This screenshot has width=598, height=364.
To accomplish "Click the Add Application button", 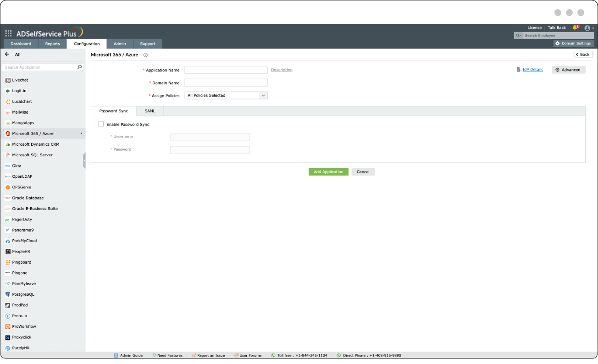I will point(328,172).
